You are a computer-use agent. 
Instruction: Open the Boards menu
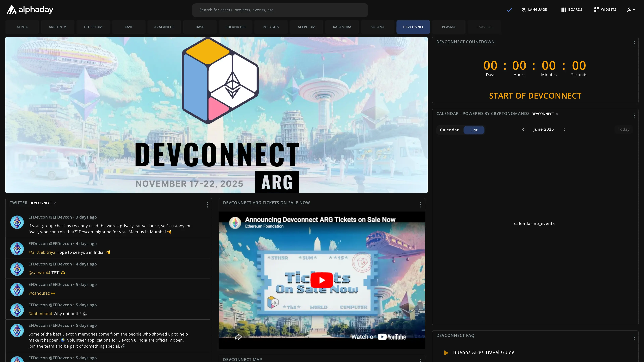(x=572, y=10)
